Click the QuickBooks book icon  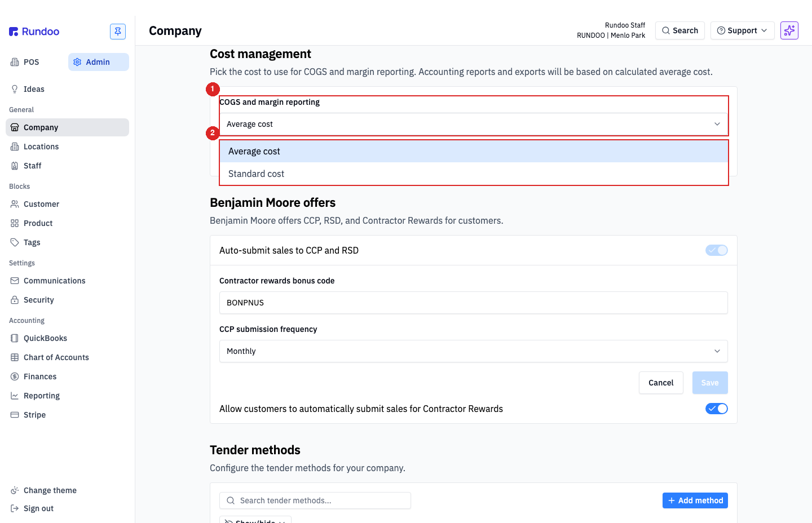(15, 338)
